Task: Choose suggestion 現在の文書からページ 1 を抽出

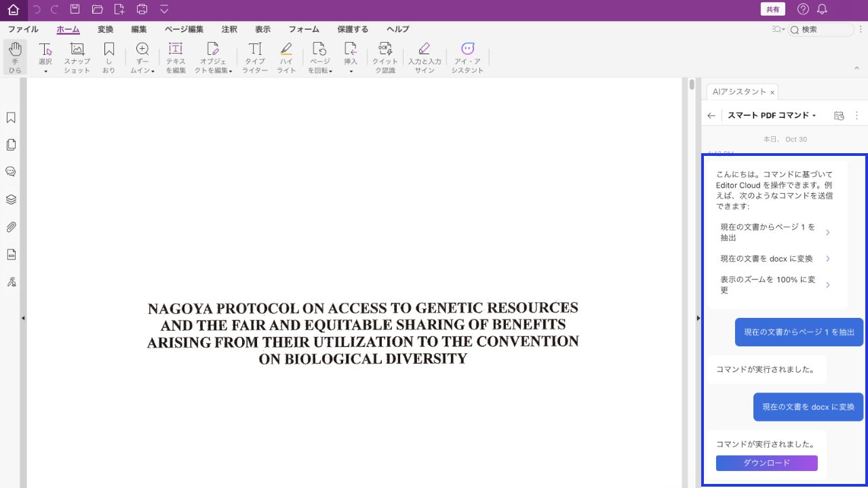Action: coord(776,232)
